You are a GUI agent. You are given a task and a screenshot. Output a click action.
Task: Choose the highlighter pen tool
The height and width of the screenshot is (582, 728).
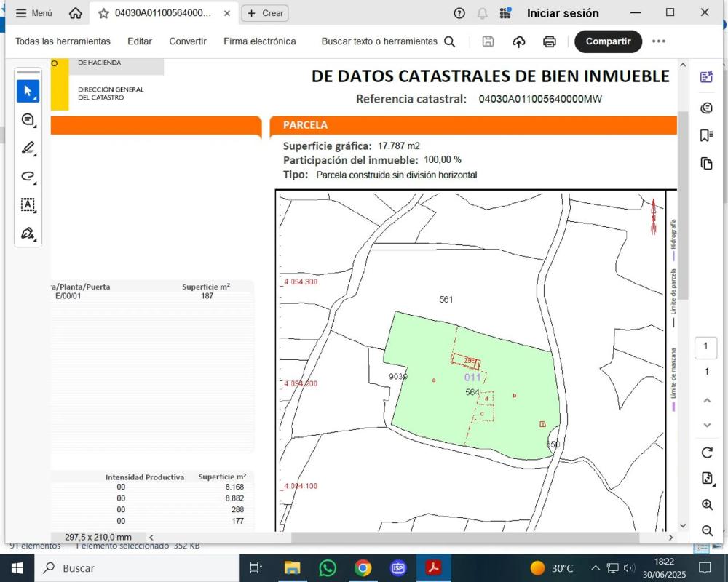click(x=28, y=148)
